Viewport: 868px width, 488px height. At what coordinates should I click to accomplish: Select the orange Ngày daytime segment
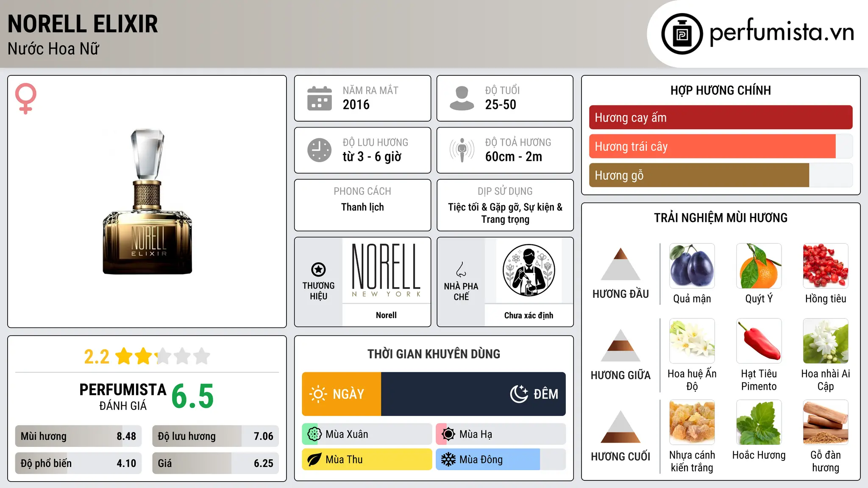click(x=342, y=394)
